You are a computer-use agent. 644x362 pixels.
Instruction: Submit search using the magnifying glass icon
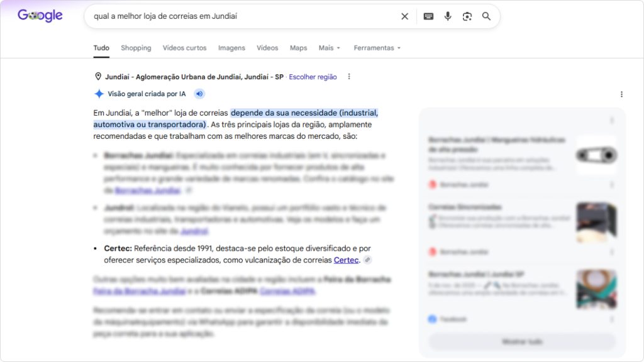486,16
